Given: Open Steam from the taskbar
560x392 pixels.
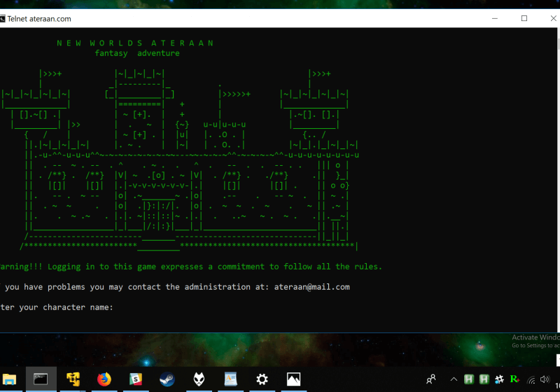Looking at the screenshot, I should 167,379.
